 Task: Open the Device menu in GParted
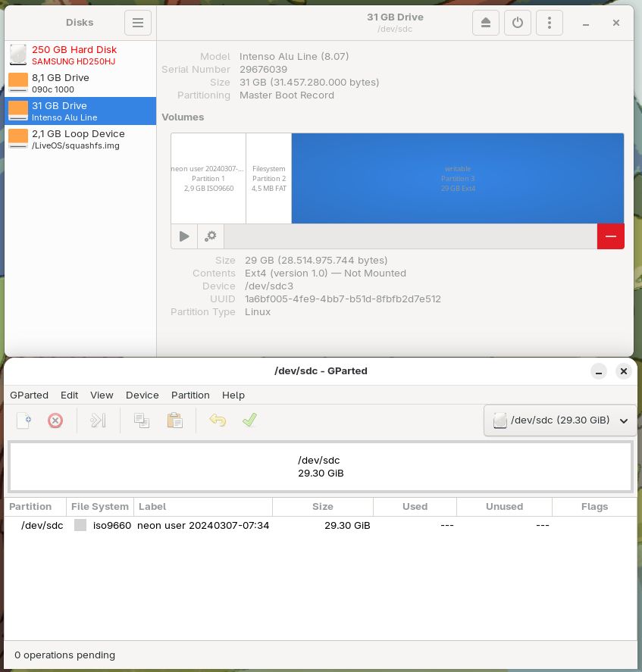142,395
